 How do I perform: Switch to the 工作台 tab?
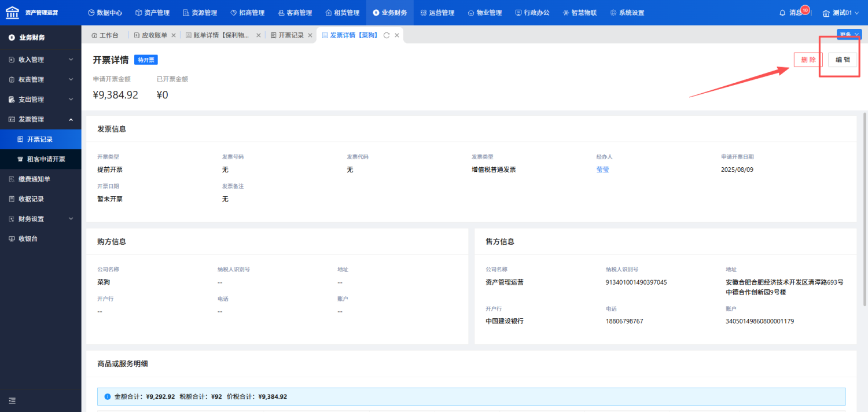[x=105, y=35]
